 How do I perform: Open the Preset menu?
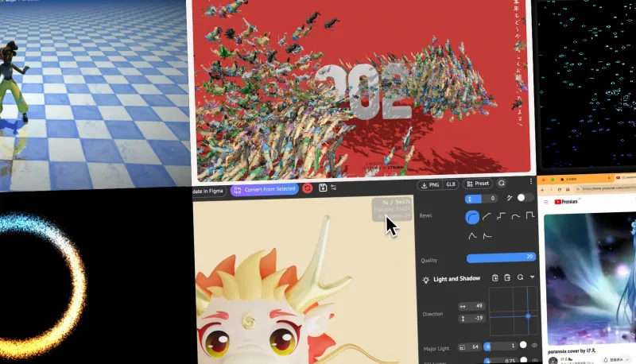pos(478,184)
